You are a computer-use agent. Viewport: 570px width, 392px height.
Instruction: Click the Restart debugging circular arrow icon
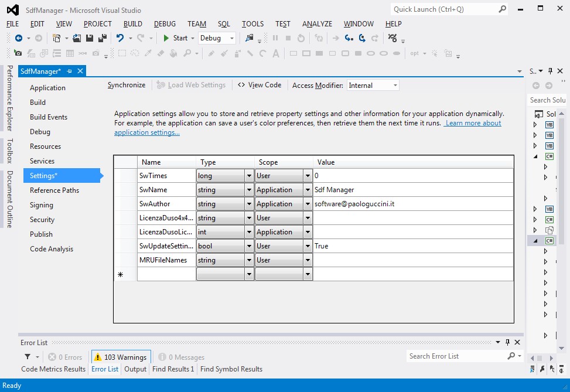301,38
